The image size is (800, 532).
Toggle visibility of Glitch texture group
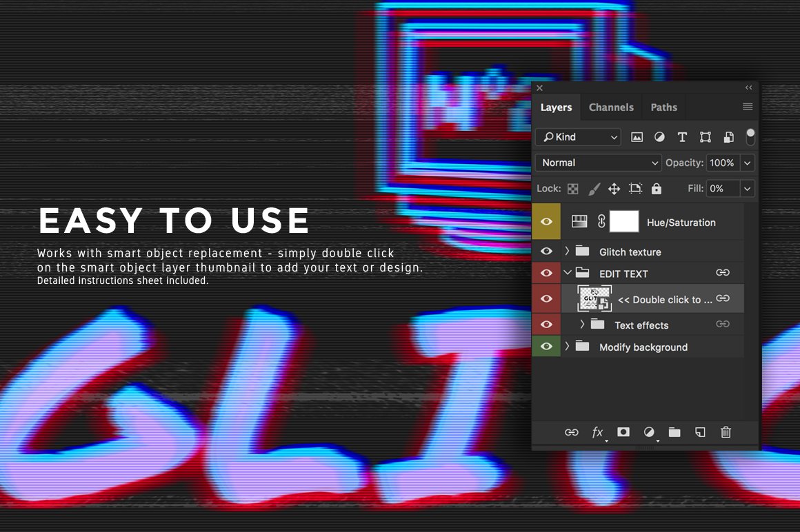(546, 252)
